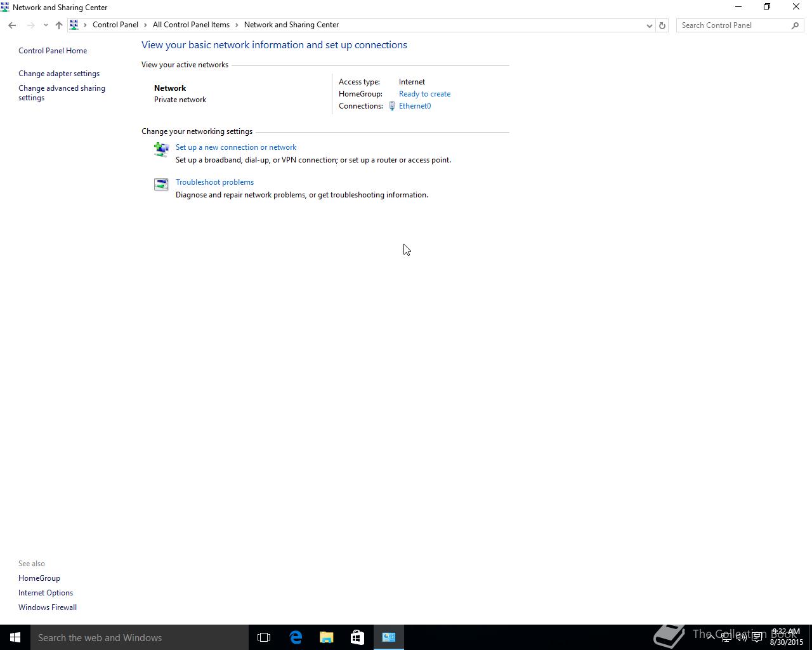Image resolution: width=812 pixels, height=650 pixels.
Task: Open Set up a new connection or network
Action: [236, 147]
